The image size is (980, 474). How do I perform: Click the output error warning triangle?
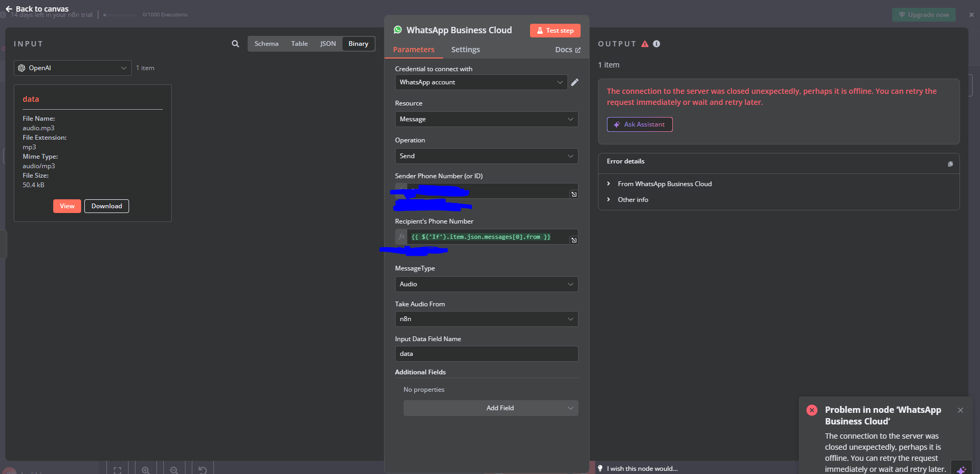(x=645, y=44)
